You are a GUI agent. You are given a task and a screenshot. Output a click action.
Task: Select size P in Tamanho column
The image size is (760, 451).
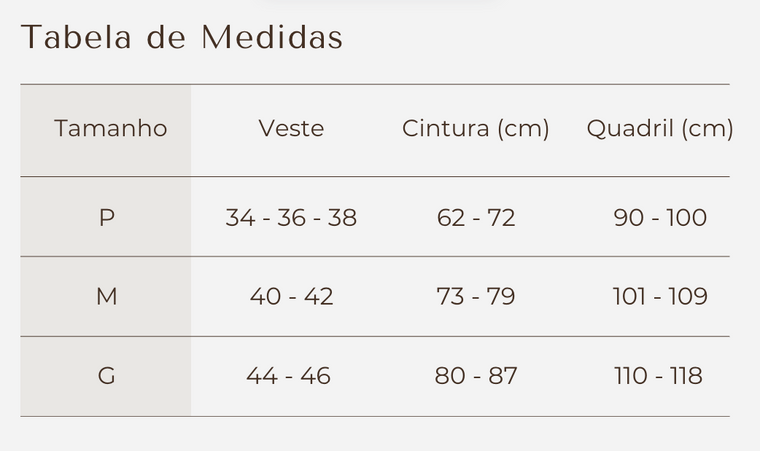(107, 217)
